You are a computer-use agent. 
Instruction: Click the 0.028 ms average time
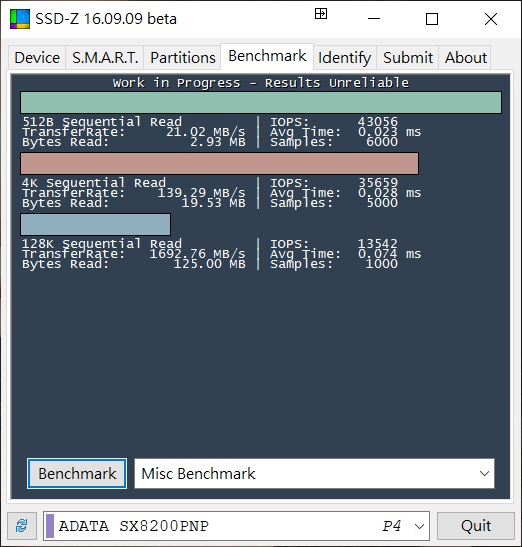(389, 193)
